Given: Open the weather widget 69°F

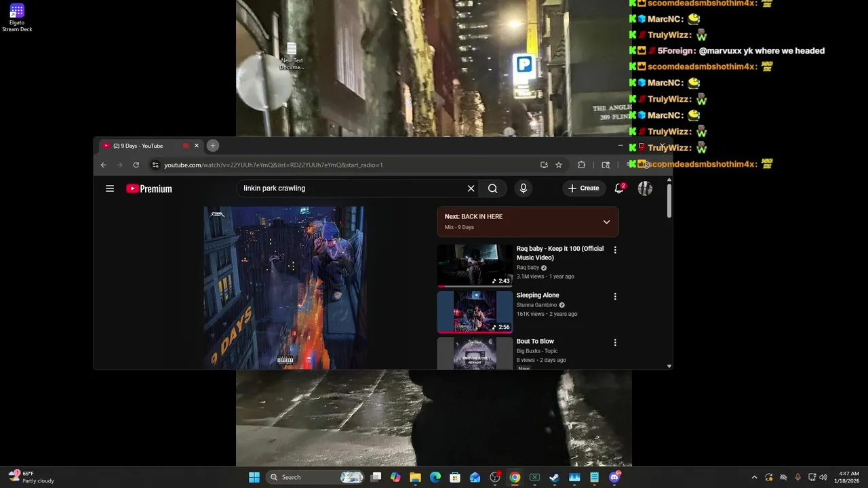Looking at the screenshot, I should [x=32, y=477].
